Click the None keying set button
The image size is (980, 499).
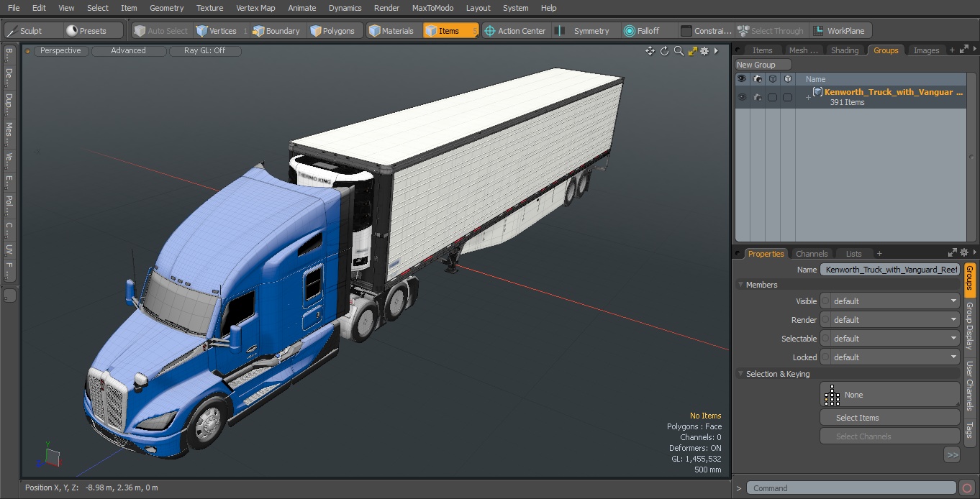890,395
